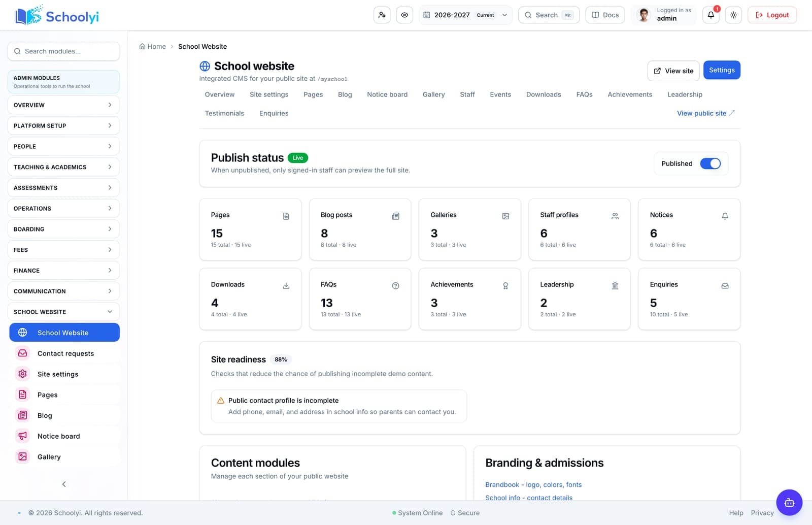Click the Pages document icon in sidebar
Image resolution: width=812 pixels, height=525 pixels.
tap(23, 395)
